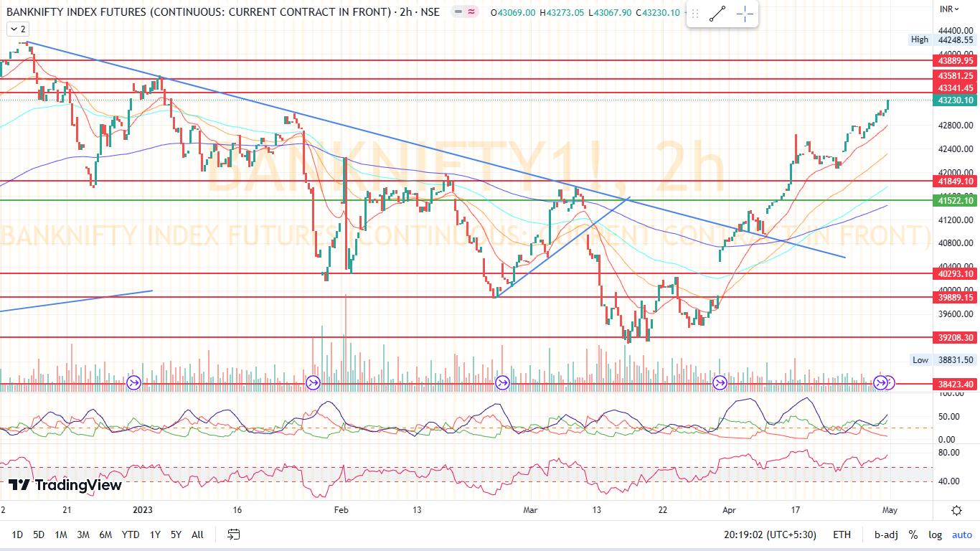980x551 pixels.
Task: Click the 41849.10 price line label
Action: click(x=953, y=182)
